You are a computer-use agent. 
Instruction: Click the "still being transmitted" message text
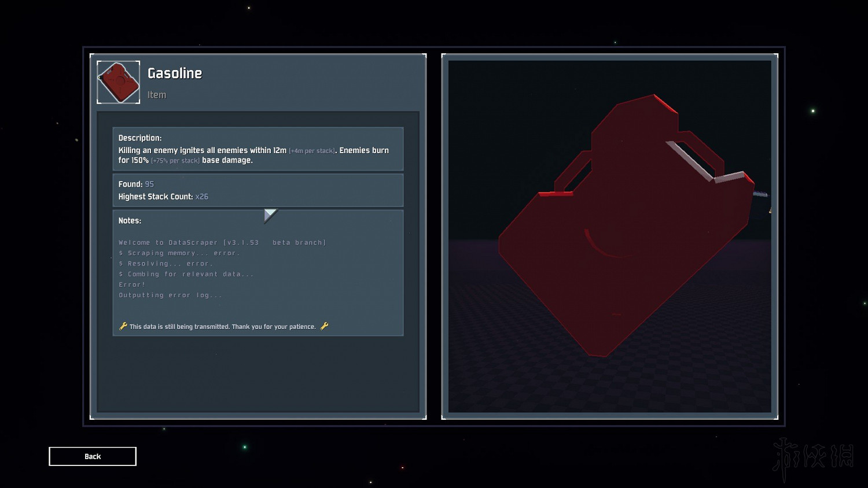click(222, 327)
